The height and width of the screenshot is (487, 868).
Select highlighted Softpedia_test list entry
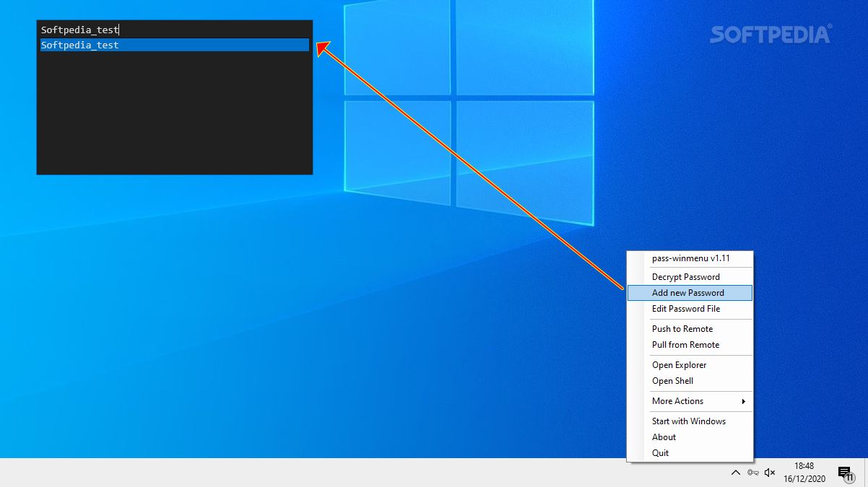click(175, 45)
